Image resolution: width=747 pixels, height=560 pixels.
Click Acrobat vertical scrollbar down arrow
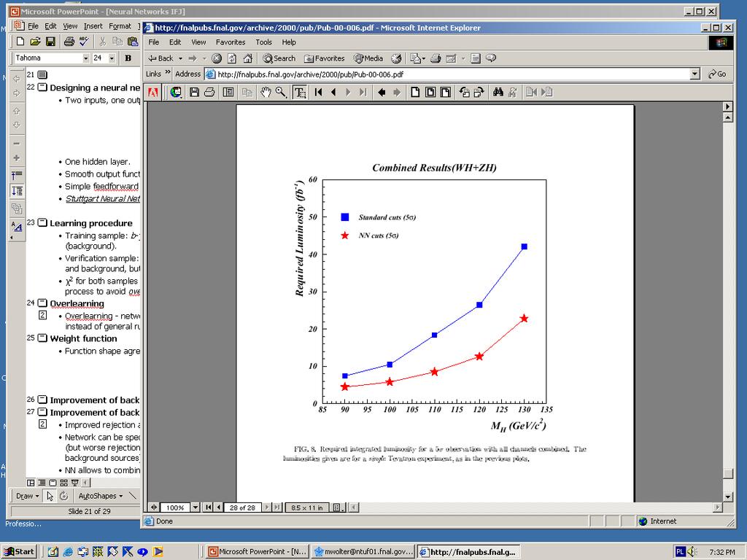(727, 497)
